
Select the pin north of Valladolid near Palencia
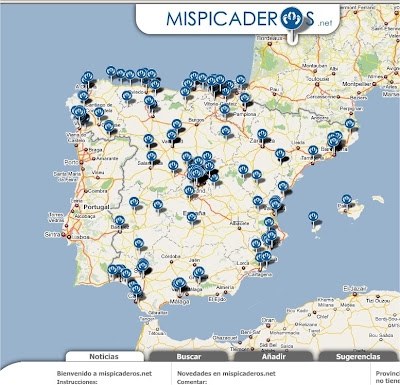tap(177, 125)
